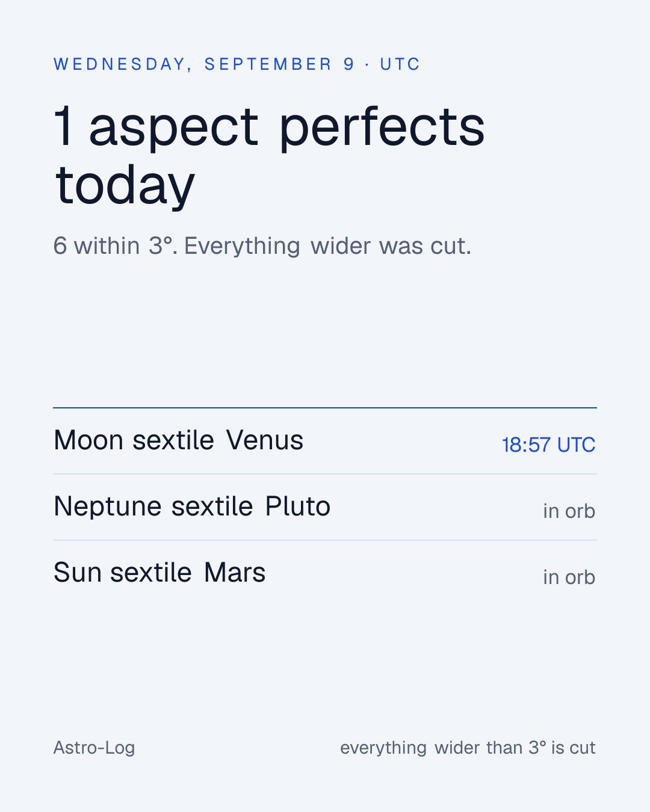Select the '1 aspect perfects today' headline

coord(270,155)
